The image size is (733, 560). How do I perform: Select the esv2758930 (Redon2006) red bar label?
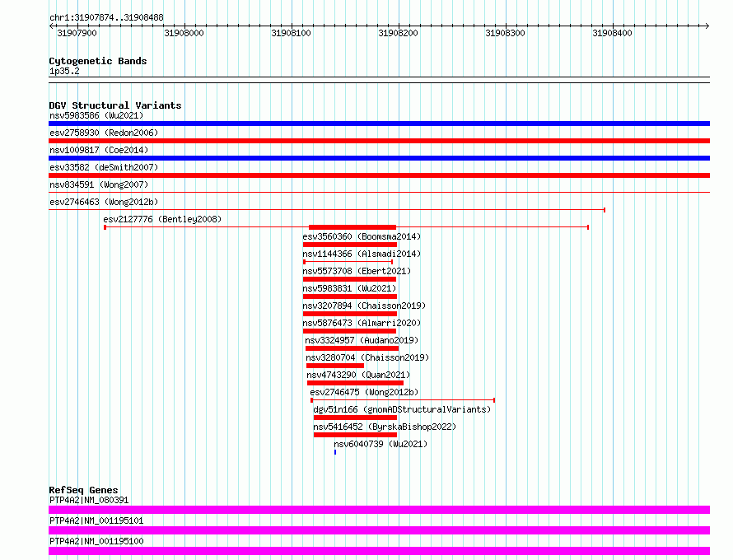104,133
